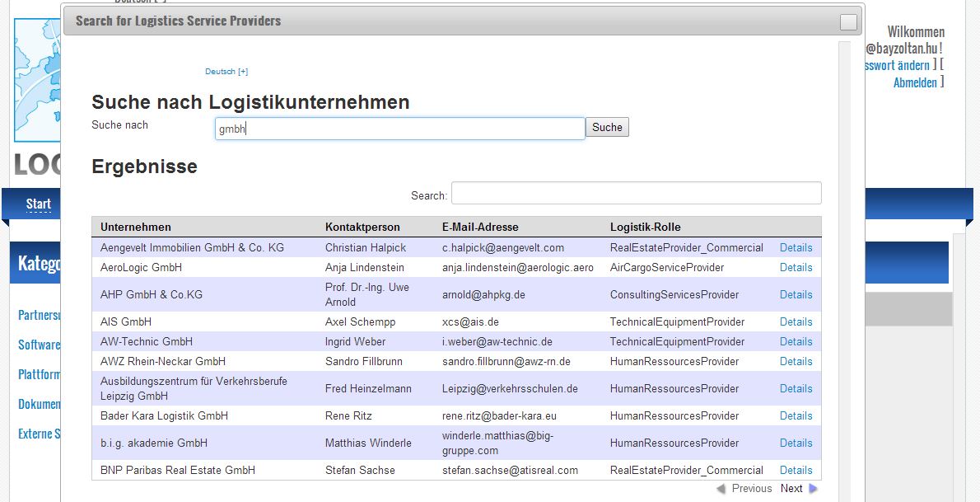
Task: Sort table by Kontaktperson column
Action: (x=362, y=228)
